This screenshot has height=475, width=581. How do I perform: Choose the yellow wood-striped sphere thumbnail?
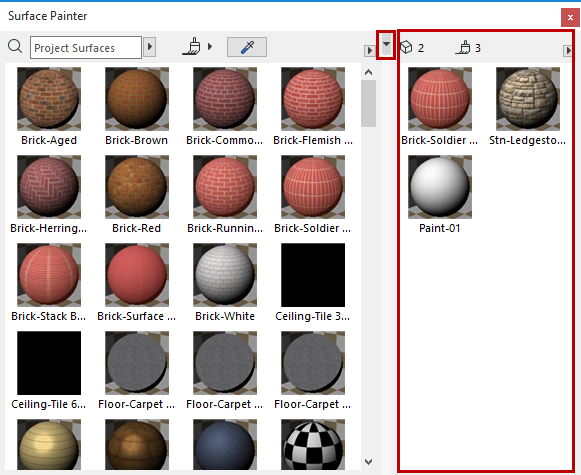point(49,445)
